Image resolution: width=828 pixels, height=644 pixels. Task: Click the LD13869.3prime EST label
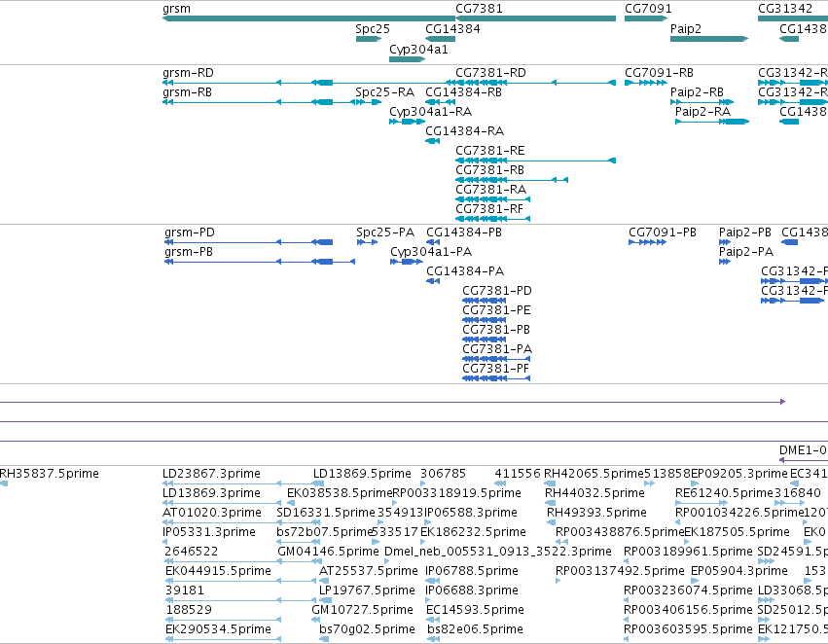tap(211, 493)
